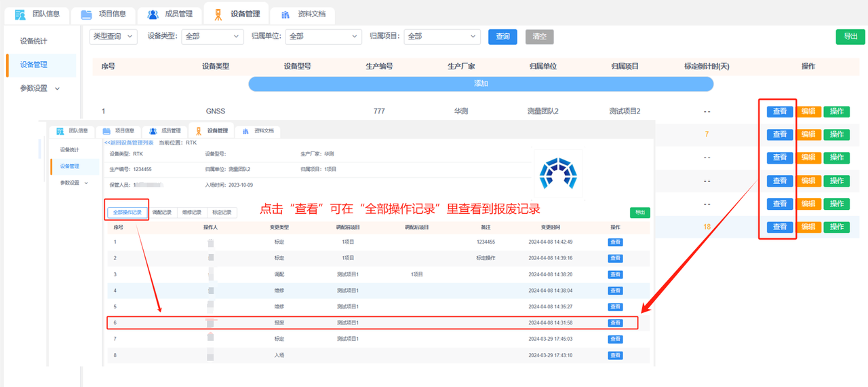Click the blue 查询 button
Image resolution: width=868 pixels, height=387 pixels.
(x=502, y=37)
